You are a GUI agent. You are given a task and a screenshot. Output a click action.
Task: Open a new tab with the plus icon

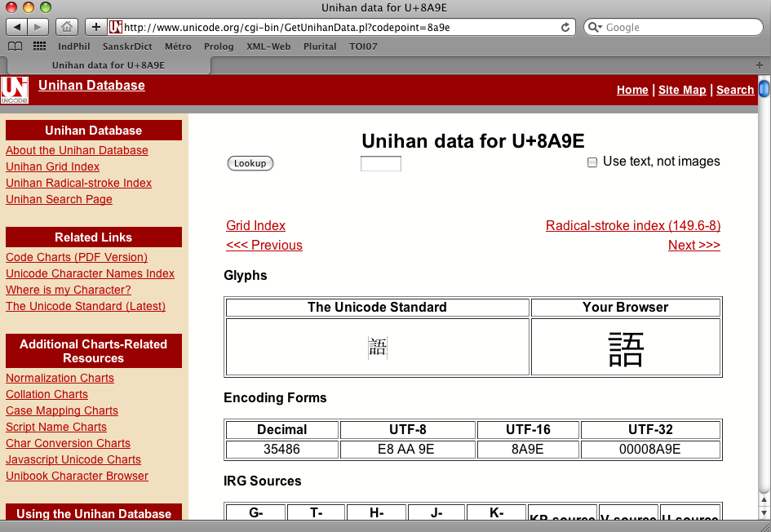[x=95, y=27]
